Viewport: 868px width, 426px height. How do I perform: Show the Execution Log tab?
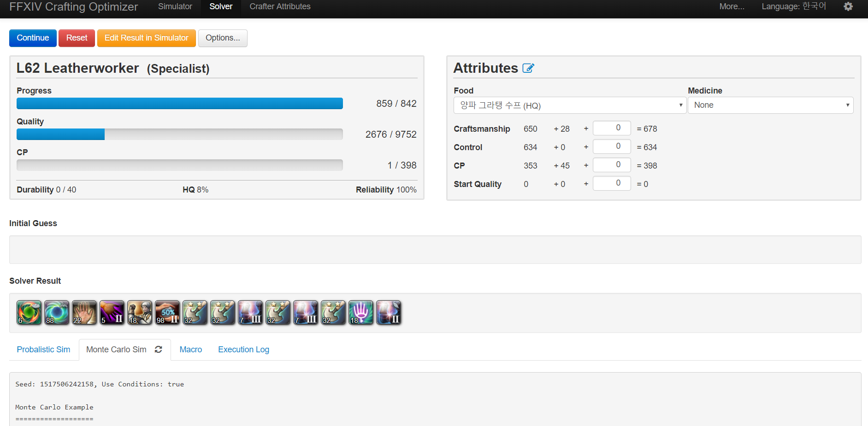(243, 350)
